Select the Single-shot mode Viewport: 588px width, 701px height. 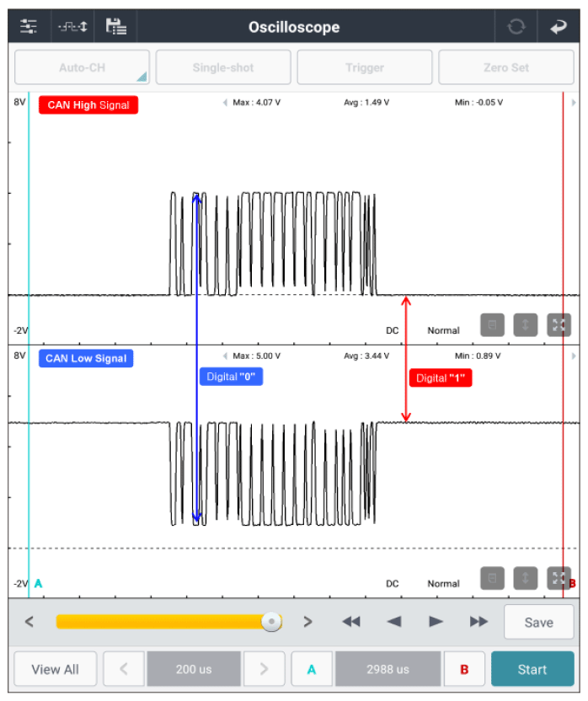pos(222,67)
